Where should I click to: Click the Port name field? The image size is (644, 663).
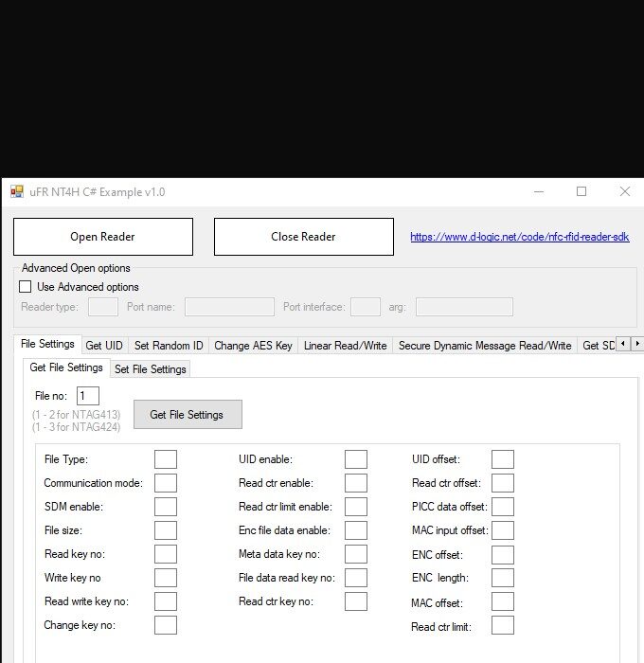click(x=229, y=307)
